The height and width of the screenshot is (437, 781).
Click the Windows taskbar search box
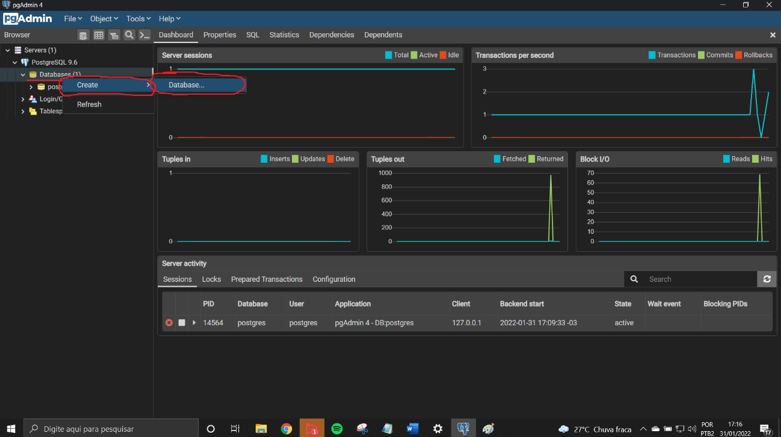tap(111, 429)
